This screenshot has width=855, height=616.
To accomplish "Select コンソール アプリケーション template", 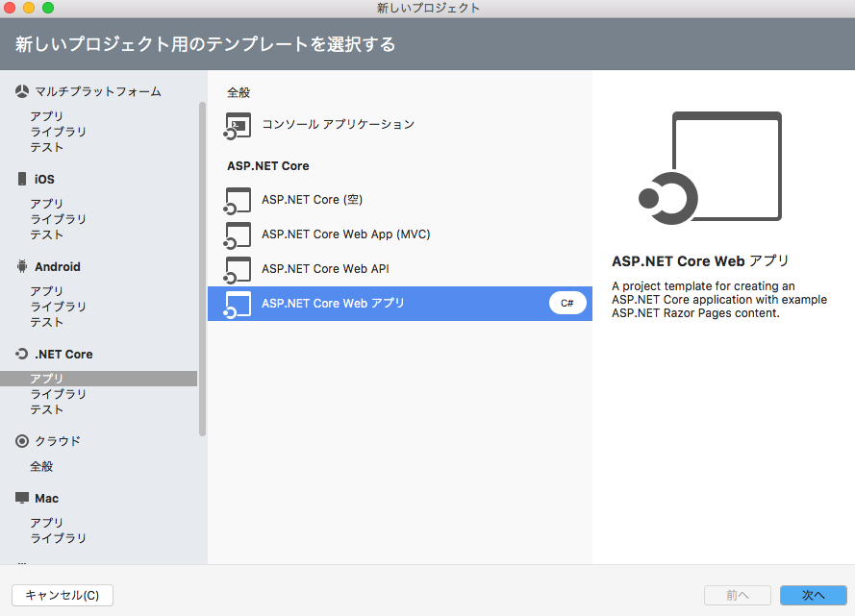I will pos(400,125).
